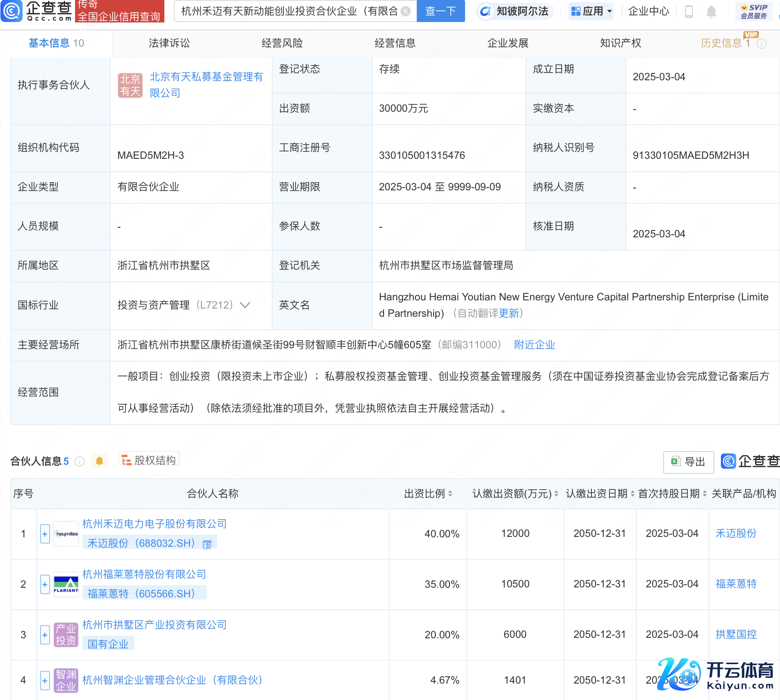
Task: Click the partner info monitoring bell icon
Action: click(99, 461)
